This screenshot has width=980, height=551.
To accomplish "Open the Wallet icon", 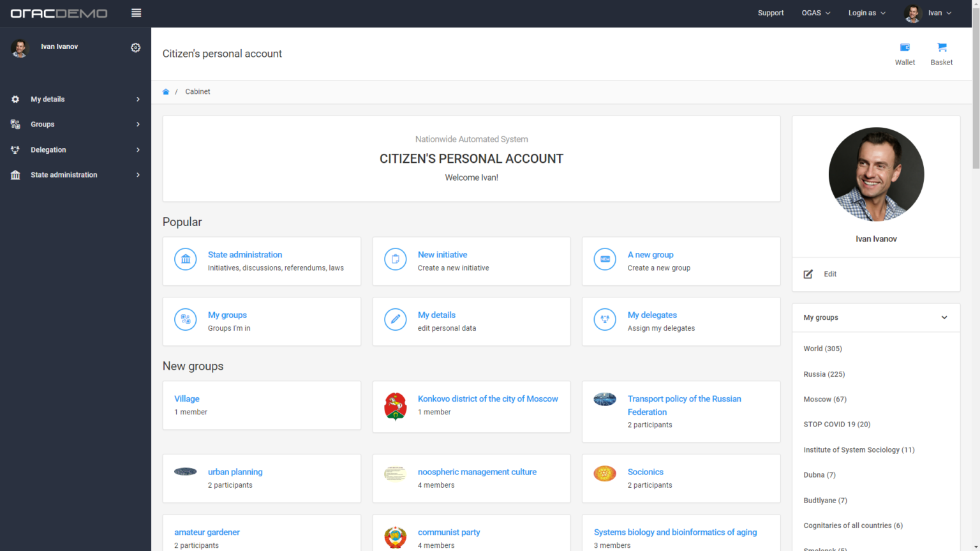I will click(905, 48).
